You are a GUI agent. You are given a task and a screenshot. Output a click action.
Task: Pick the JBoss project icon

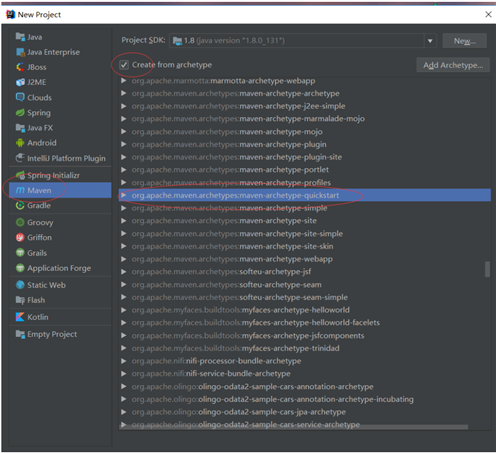click(x=20, y=67)
